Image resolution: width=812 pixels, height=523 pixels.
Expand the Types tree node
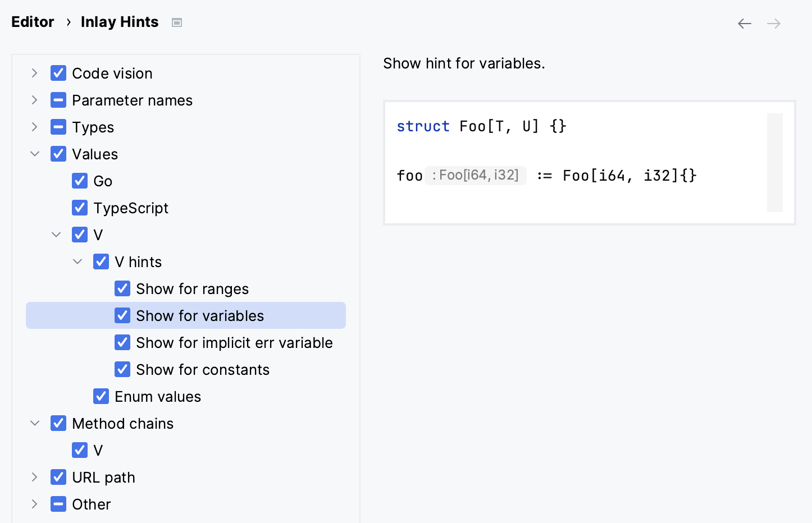(35, 127)
